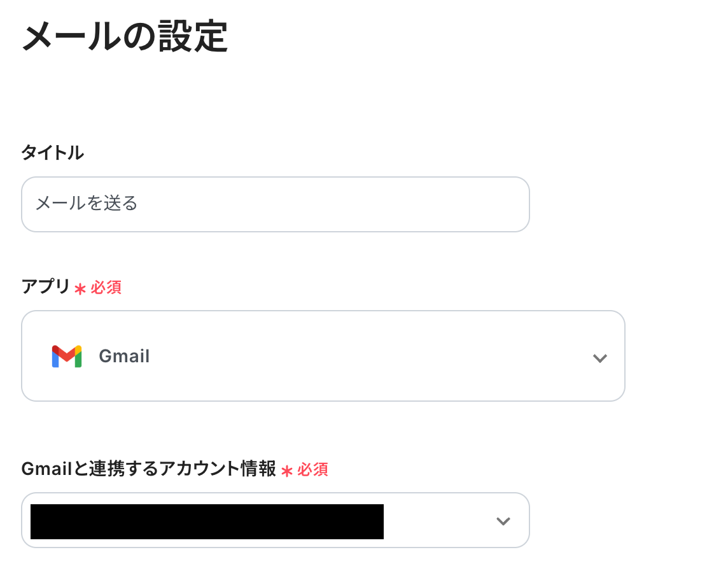Click the Gmailと連携するアカウント情報 label
728x587 pixels.
(149, 470)
